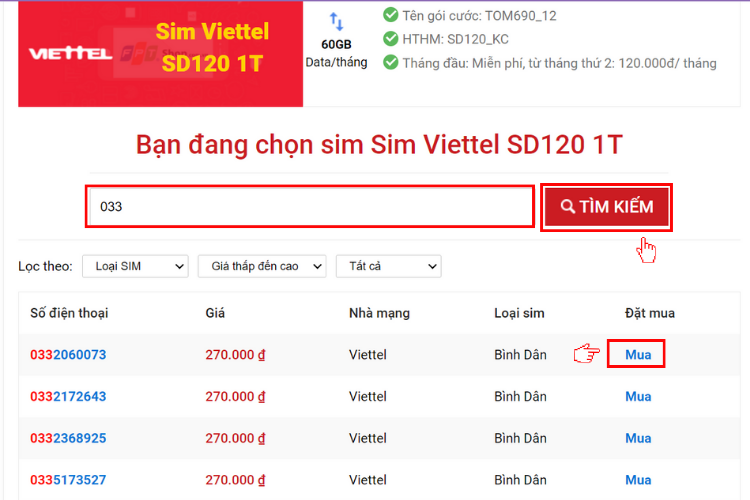Focus the phone number search field containing 033

click(x=310, y=206)
